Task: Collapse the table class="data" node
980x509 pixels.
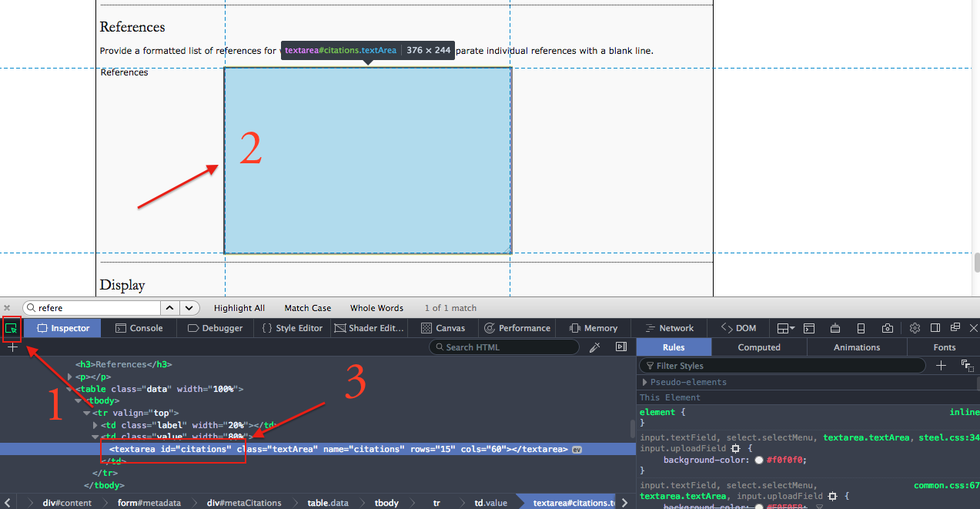Action: [70, 389]
